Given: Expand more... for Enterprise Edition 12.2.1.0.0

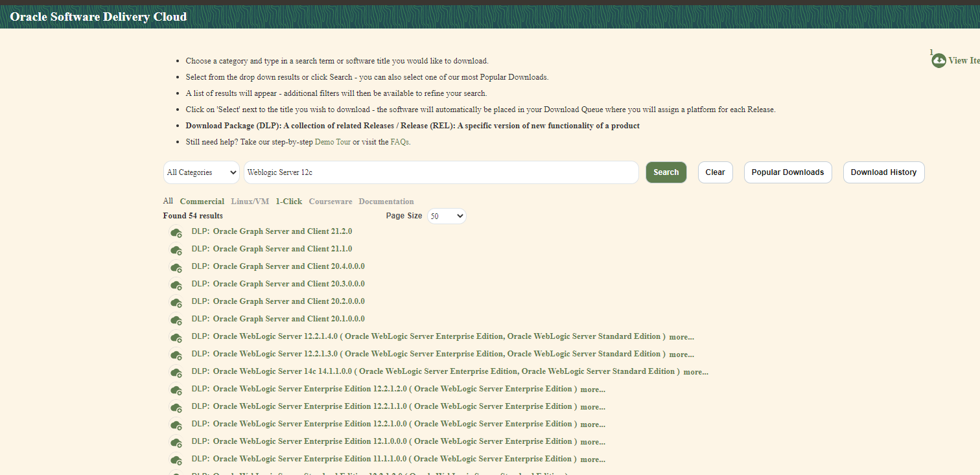Looking at the screenshot, I should 592,424.
